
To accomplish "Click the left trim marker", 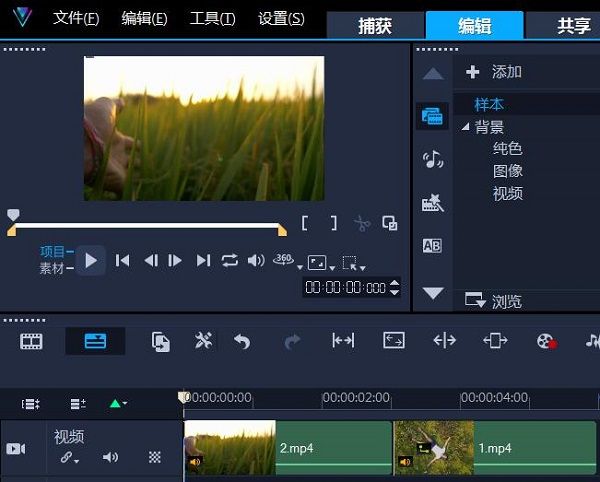I will (x=11, y=231).
